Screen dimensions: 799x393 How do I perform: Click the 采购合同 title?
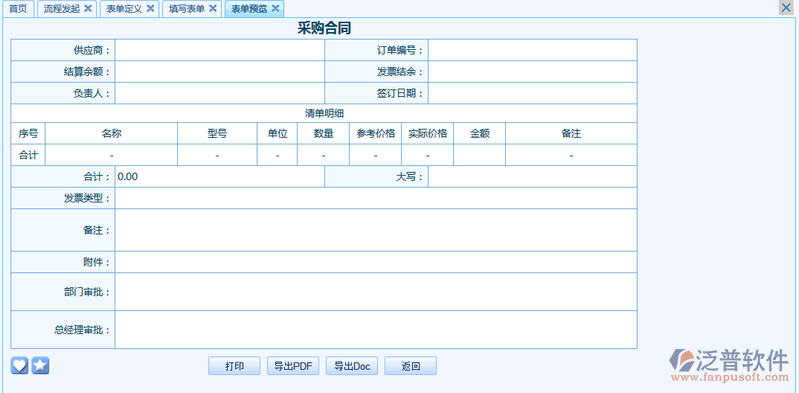tap(324, 29)
